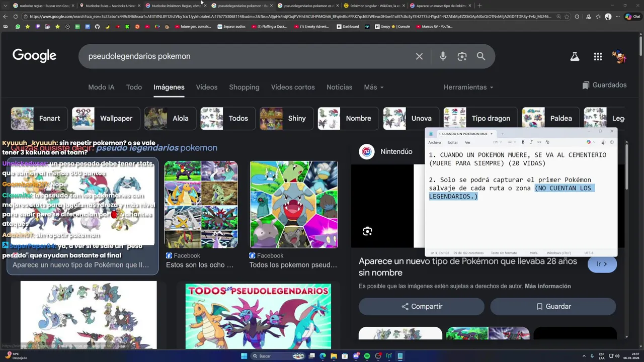Open OBS Studio from taskbar
This screenshot has width=644, height=362.
coord(378,356)
